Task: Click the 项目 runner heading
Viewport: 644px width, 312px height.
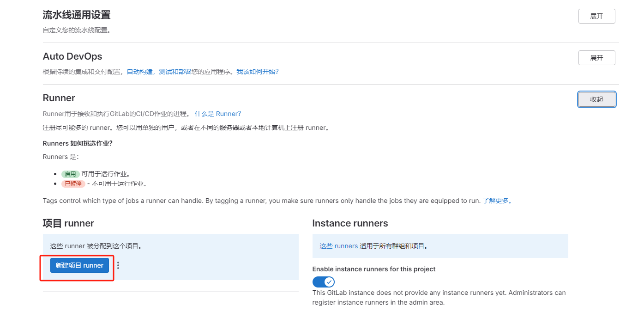Action: click(68, 223)
